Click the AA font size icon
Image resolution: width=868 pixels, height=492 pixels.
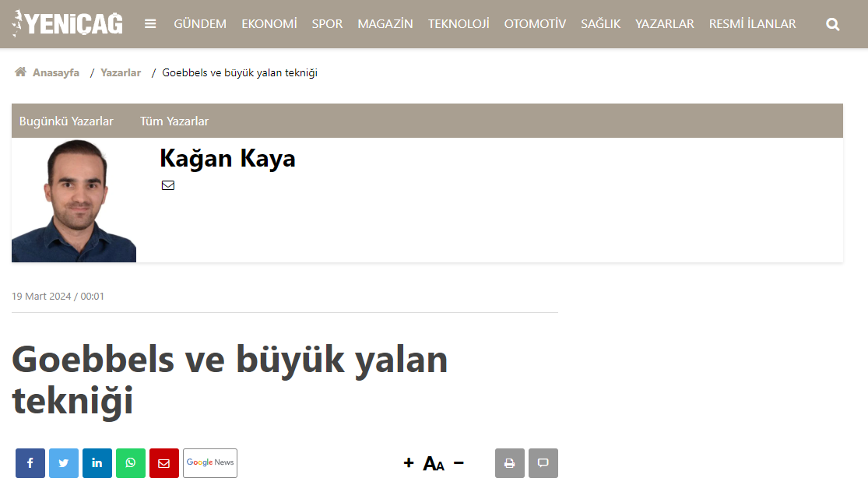(x=434, y=463)
